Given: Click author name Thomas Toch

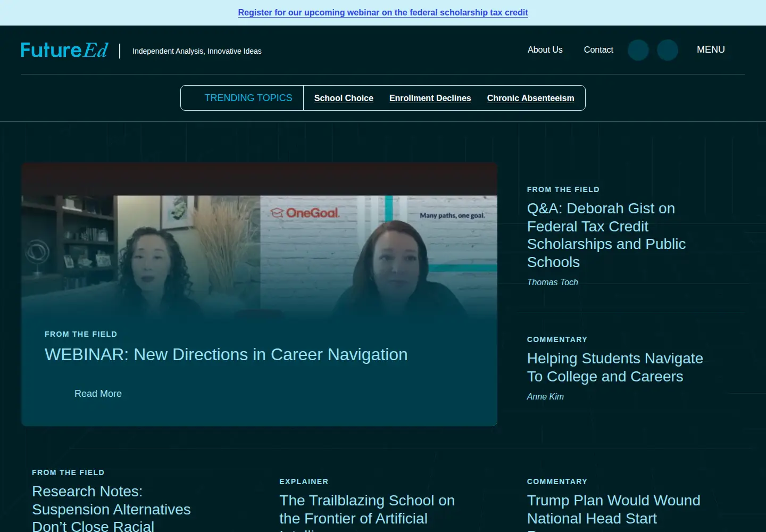Looking at the screenshot, I should pos(552,282).
